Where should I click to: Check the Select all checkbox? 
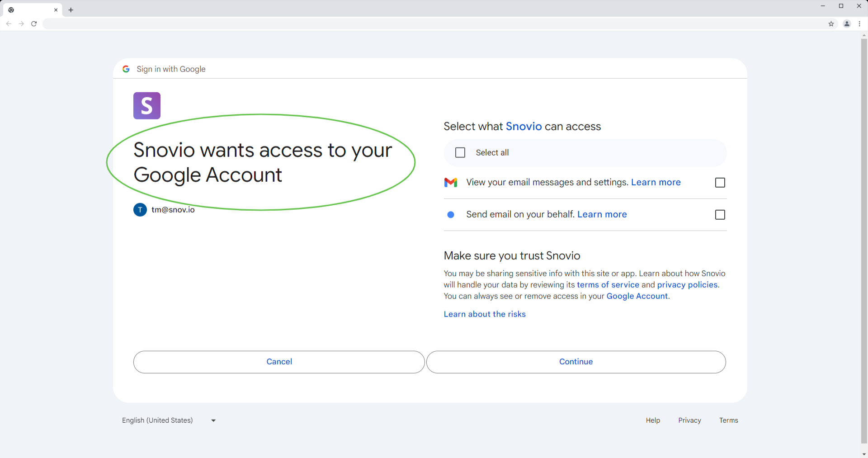click(460, 153)
